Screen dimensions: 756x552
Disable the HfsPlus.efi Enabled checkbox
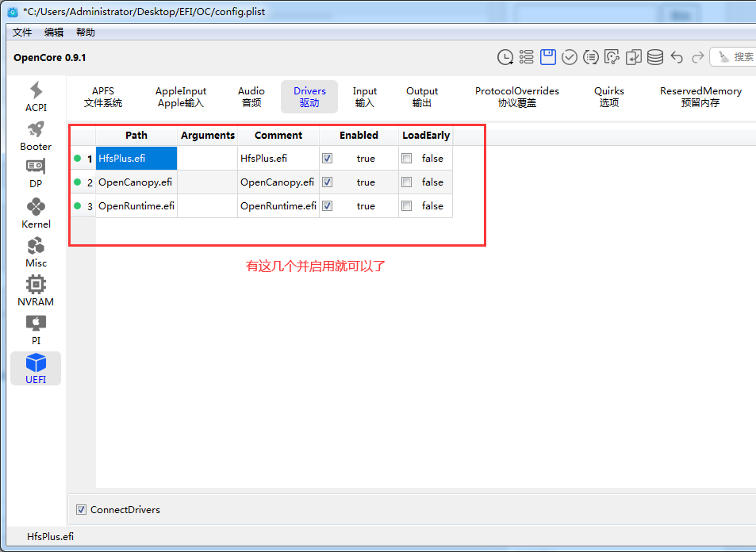328,159
